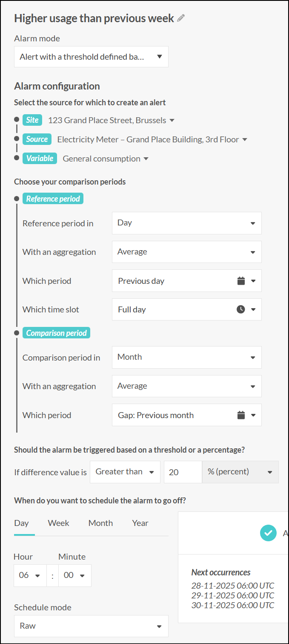Click the difference value field showing 20
289x644 pixels.
pyautogui.click(x=182, y=472)
